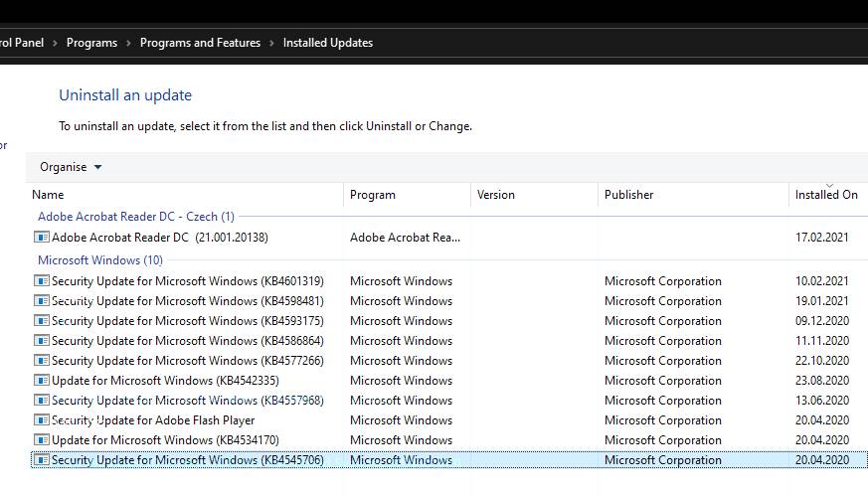This screenshot has height=497, width=868.
Task: Navigate to Programs and Features breadcrumb
Action: [x=200, y=43]
